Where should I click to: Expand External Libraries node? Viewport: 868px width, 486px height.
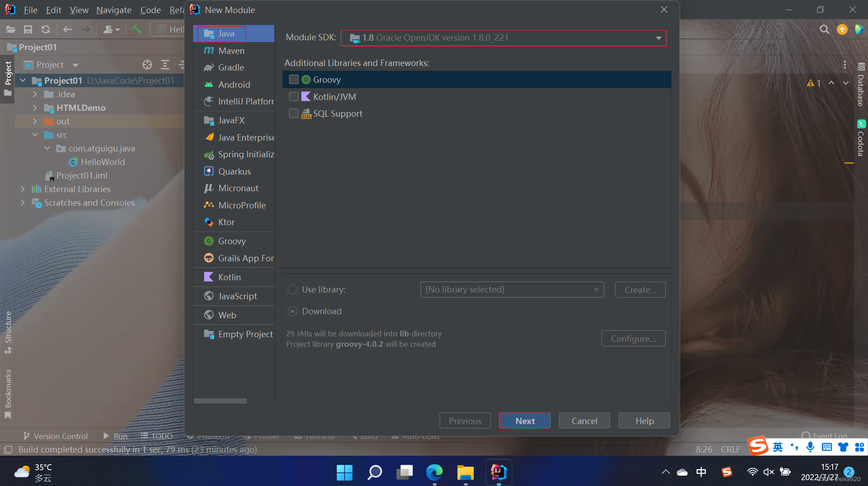pos(23,189)
